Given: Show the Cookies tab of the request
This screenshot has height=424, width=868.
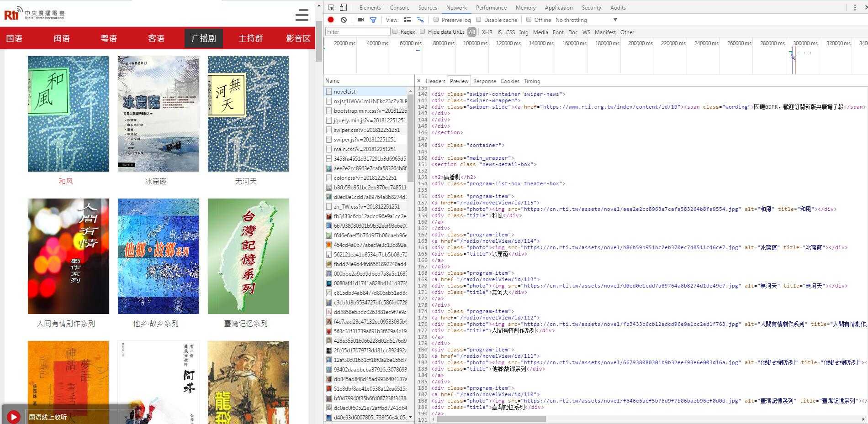Looking at the screenshot, I should (x=510, y=81).
